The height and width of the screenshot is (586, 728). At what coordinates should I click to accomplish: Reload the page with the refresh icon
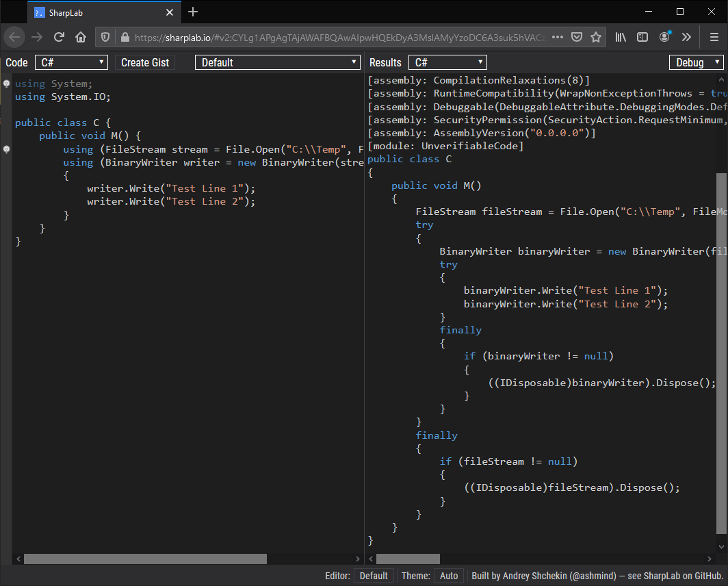click(59, 37)
